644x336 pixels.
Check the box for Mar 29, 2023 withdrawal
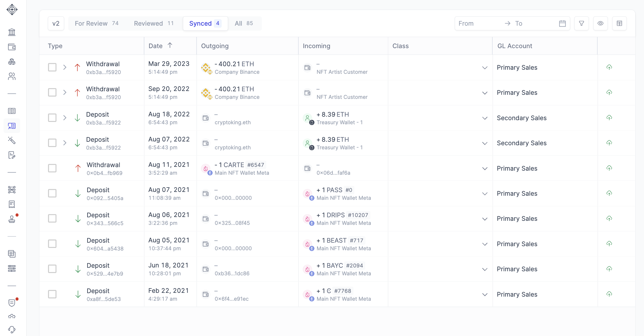(x=52, y=67)
